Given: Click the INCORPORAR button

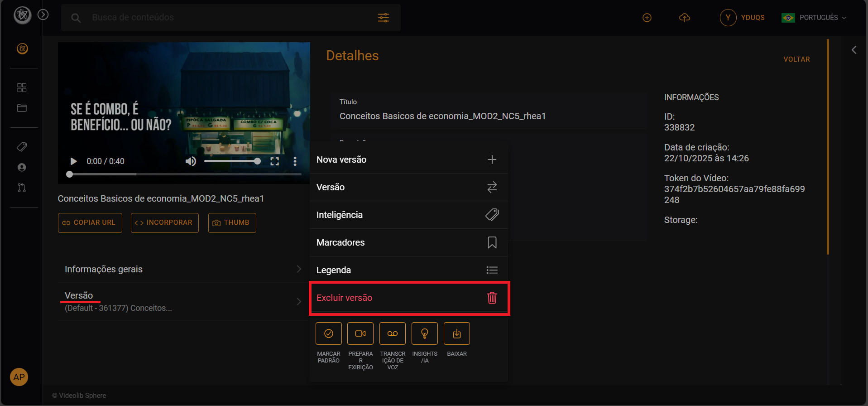Looking at the screenshot, I should tap(165, 223).
